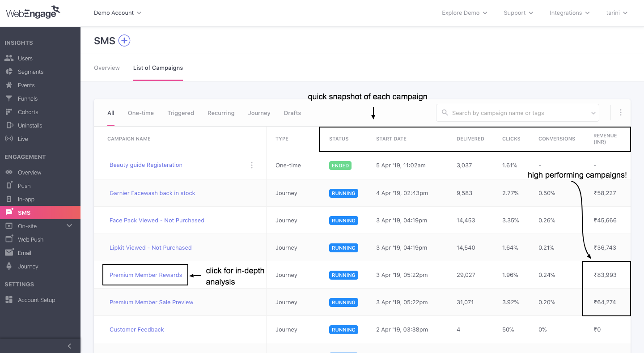Click the ₹83,993 revenue value
This screenshot has height=353, width=644.
(x=605, y=275)
